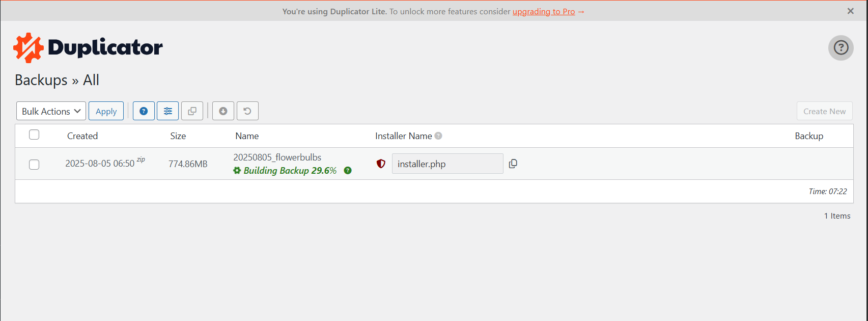Click the Duplicator logo
Viewport: 868px width, 321px height.
[88, 48]
